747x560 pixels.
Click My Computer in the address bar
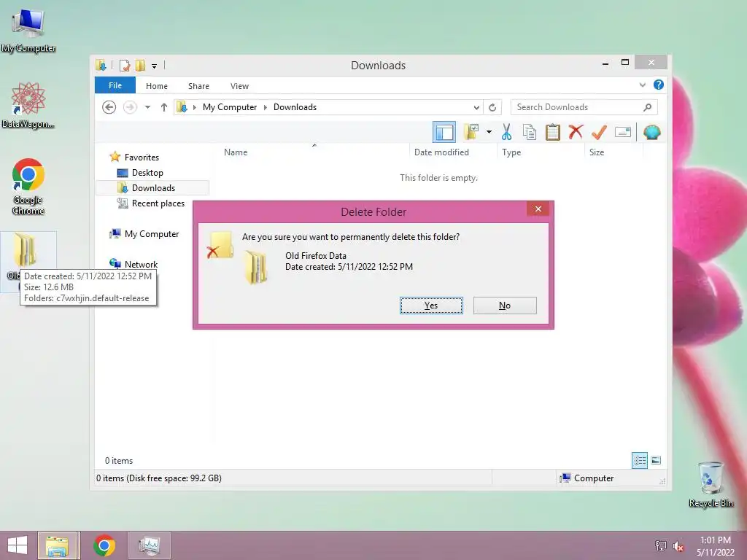(230, 107)
